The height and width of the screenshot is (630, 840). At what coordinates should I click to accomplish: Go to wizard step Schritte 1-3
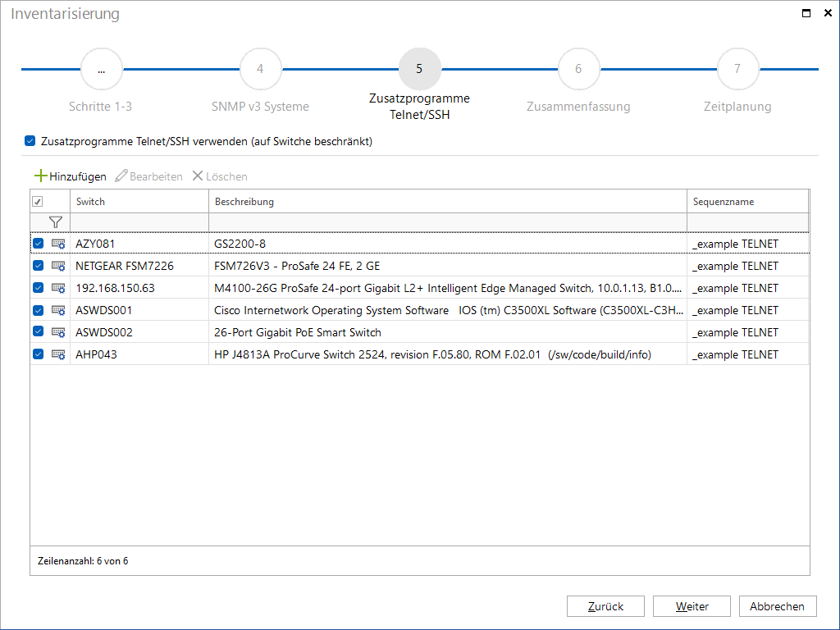(x=101, y=69)
